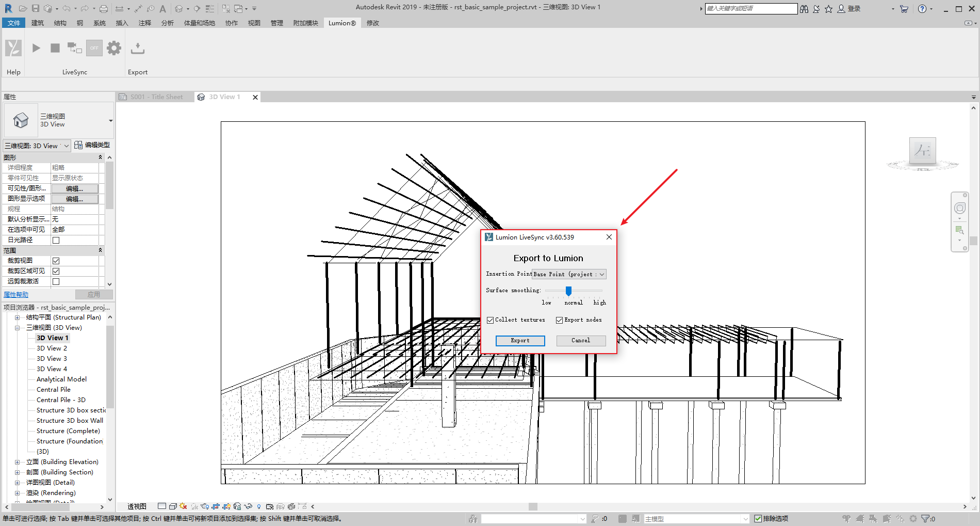The width and height of the screenshot is (980, 526).
Task: Expand 立面 (Building Elevation) tree node
Action: coord(17,462)
